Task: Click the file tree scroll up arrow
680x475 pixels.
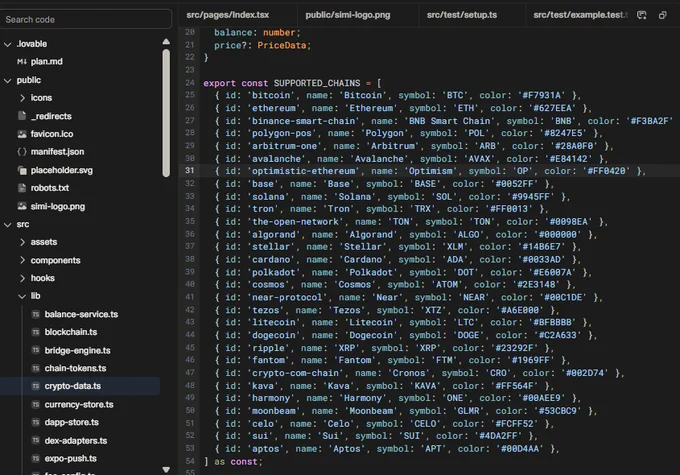Action: pos(166,42)
